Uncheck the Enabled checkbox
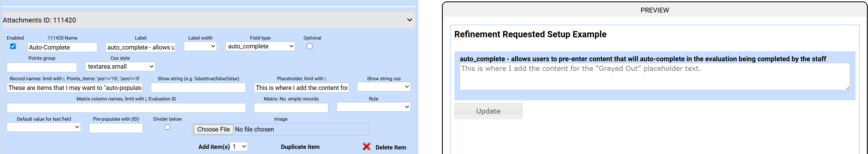Screen dimensions: 868x154 13,46
